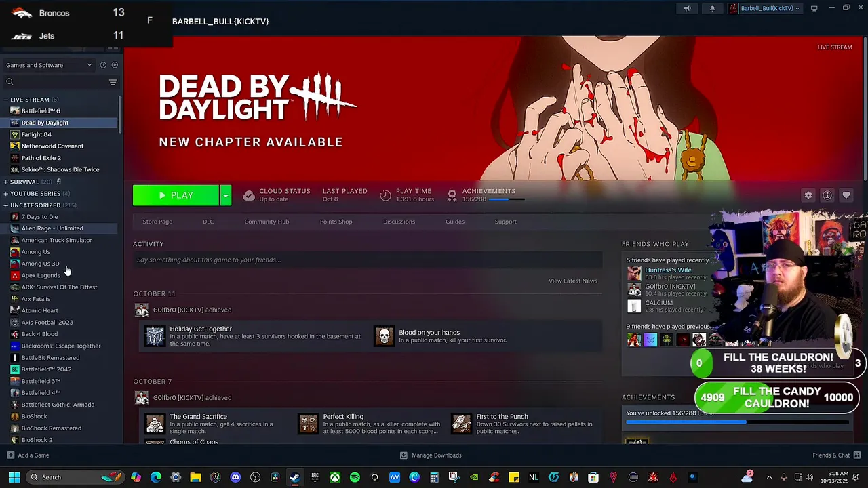Click the library search magnifier icon
The image size is (868, 488).
9,82
